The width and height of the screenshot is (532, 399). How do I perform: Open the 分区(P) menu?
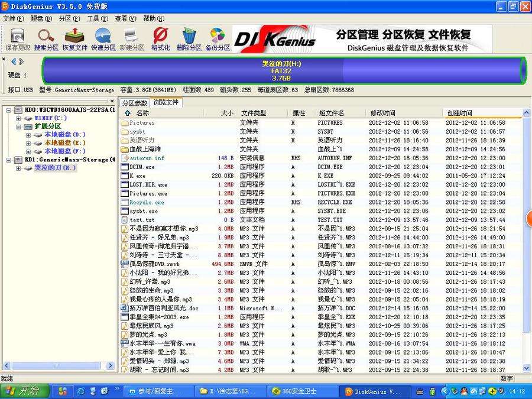70,19
